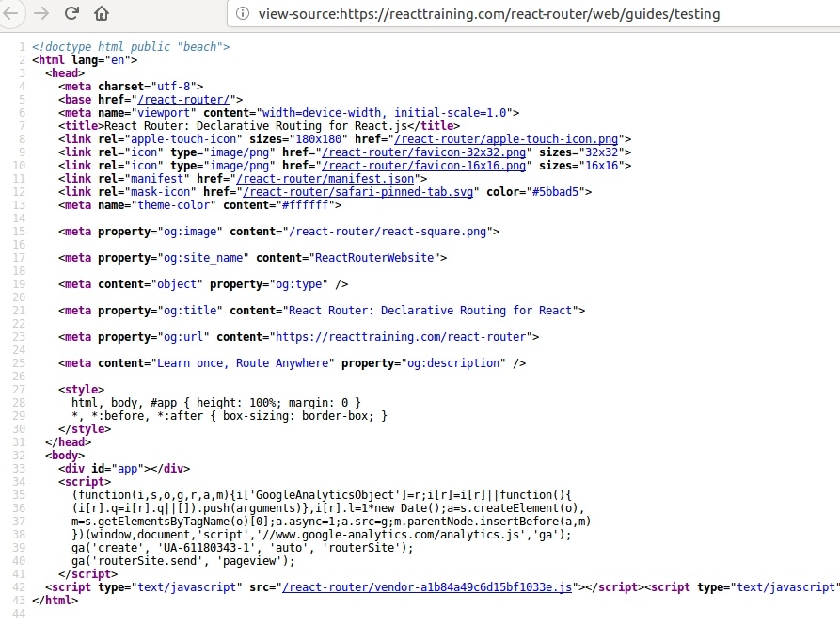
Task: Click the opening head tag
Action: (x=65, y=72)
